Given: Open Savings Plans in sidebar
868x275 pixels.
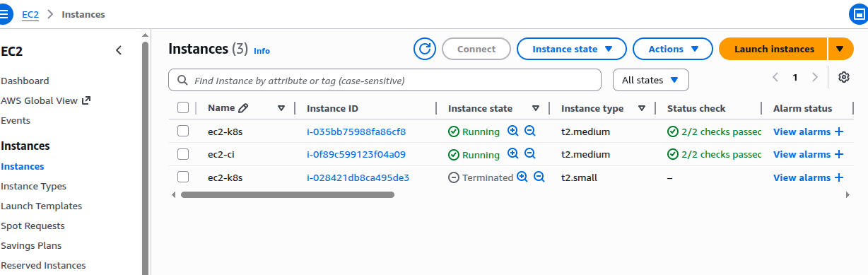Looking at the screenshot, I should tap(31, 245).
